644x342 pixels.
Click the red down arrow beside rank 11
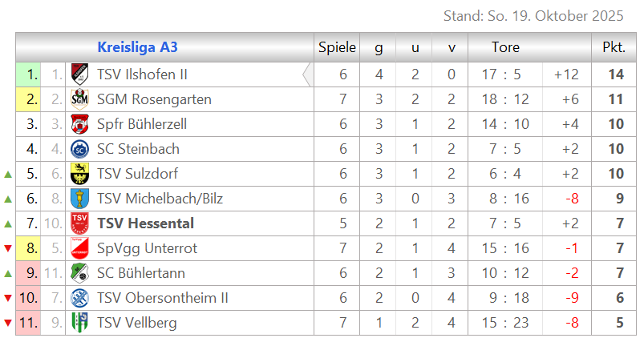[8, 323]
